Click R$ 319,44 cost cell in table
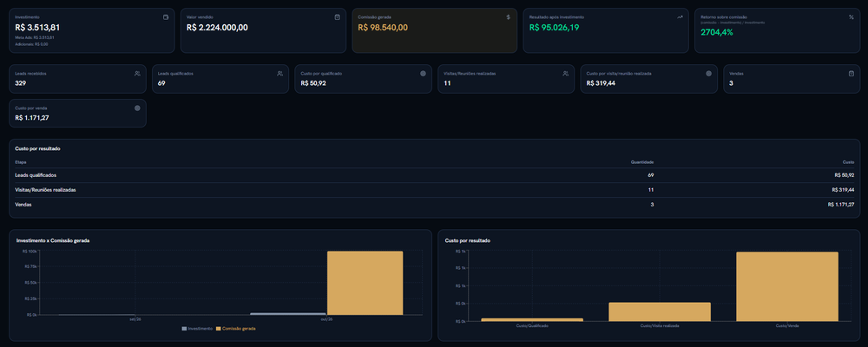The image size is (868, 347). (843, 190)
